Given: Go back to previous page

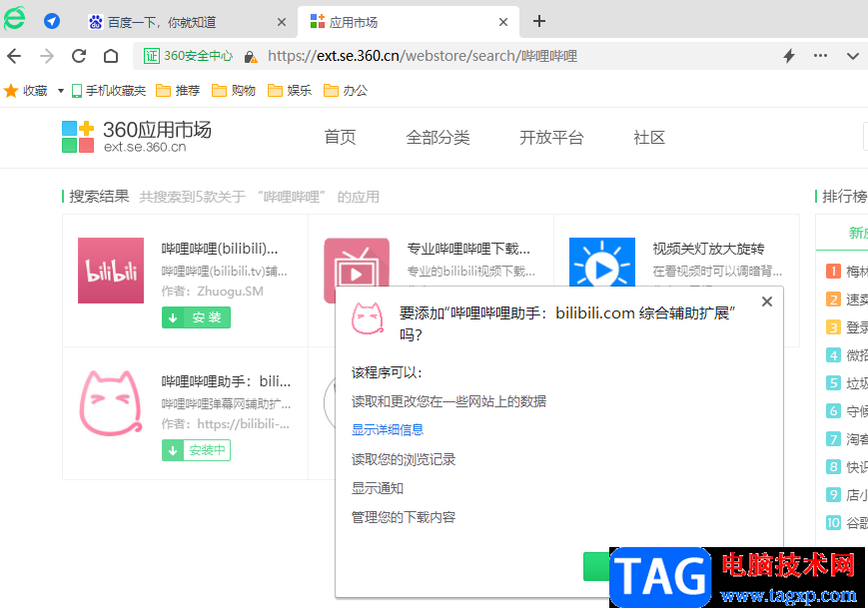Looking at the screenshot, I should pyautogui.click(x=14, y=56).
